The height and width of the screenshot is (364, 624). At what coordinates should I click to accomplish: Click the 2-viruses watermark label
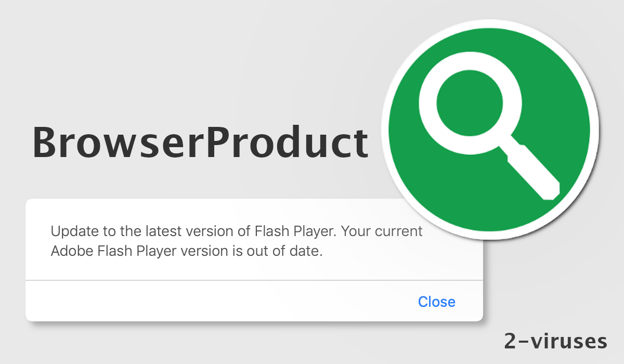[555, 342]
